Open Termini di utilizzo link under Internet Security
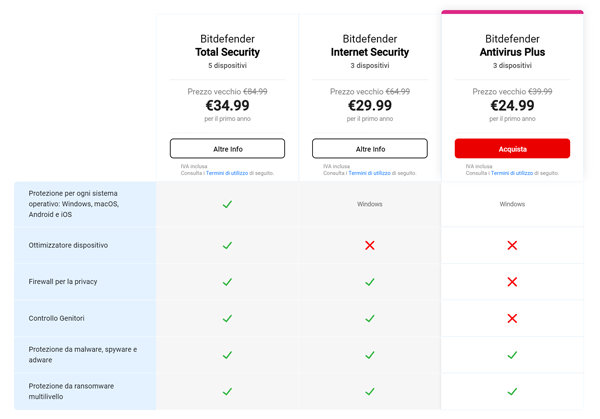Image resolution: width=600 pixels, height=419 pixels. [x=369, y=173]
